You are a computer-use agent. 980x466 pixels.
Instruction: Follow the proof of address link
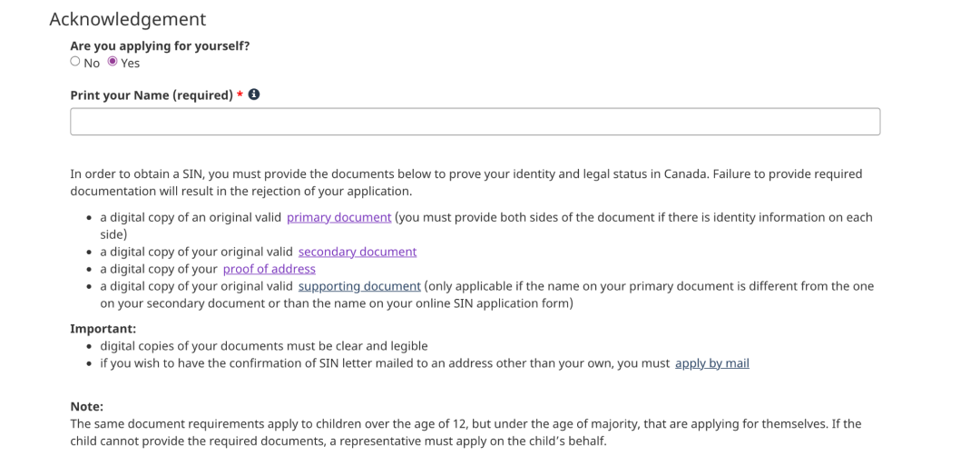coord(269,269)
